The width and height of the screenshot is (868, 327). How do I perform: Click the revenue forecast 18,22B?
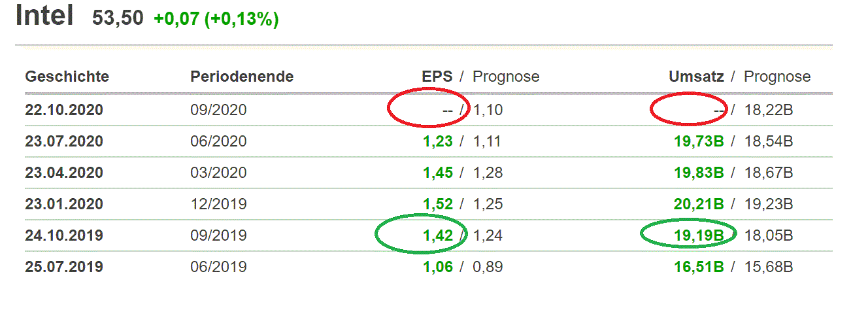pyautogui.click(x=769, y=110)
